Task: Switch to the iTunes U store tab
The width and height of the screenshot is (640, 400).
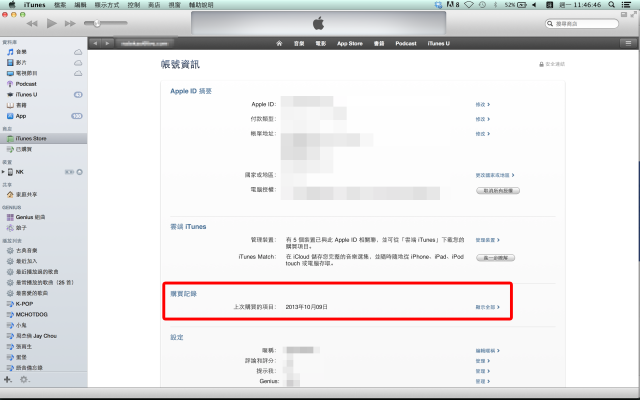Action: pos(439,43)
